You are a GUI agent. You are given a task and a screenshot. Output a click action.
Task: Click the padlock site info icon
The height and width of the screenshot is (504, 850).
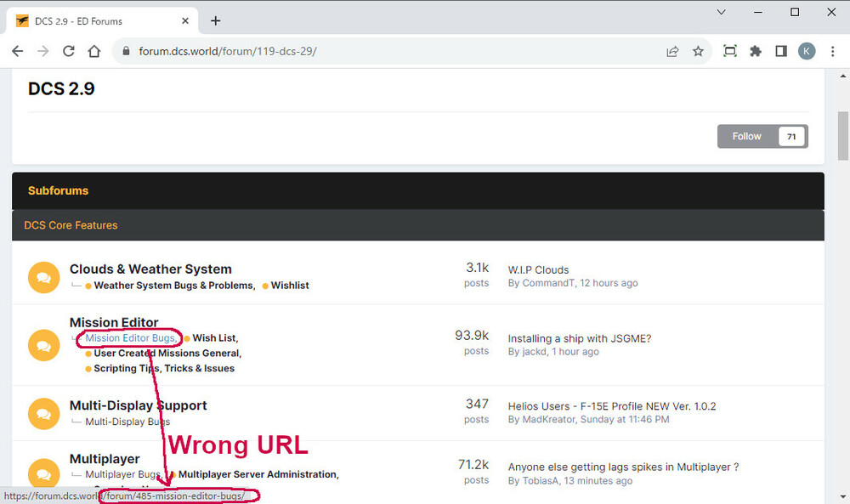127,52
